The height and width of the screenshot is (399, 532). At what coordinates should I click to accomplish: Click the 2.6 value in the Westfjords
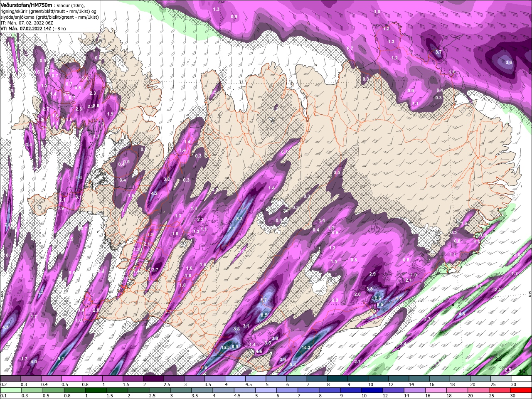coord(96,106)
